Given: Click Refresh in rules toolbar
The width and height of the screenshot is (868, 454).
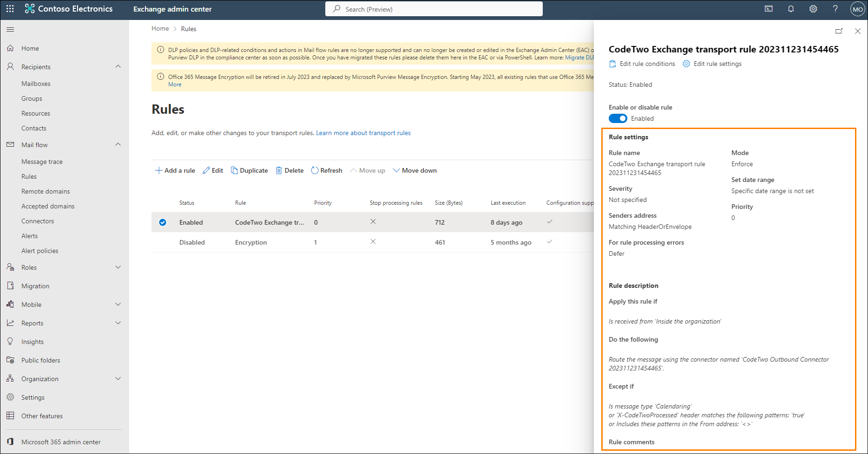Looking at the screenshot, I should 327,170.
